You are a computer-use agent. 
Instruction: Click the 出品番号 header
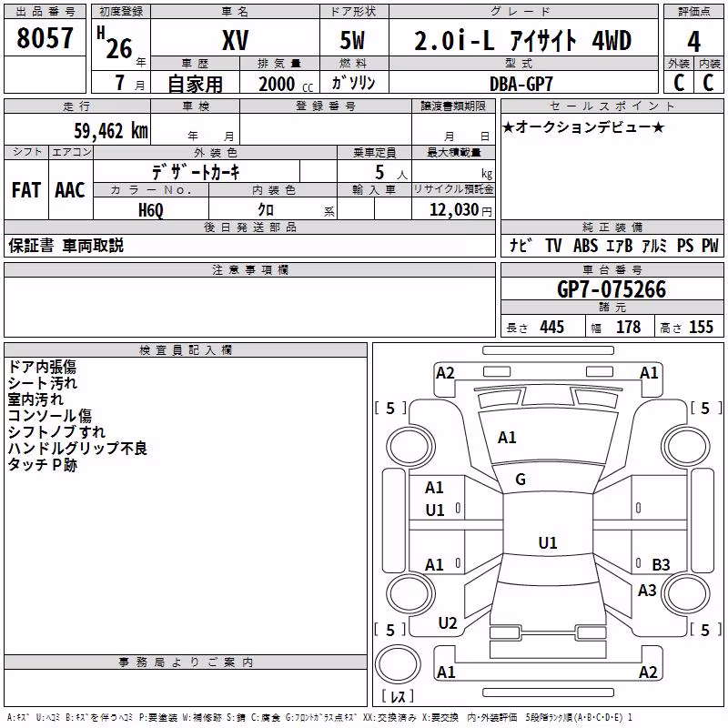pos(45,12)
